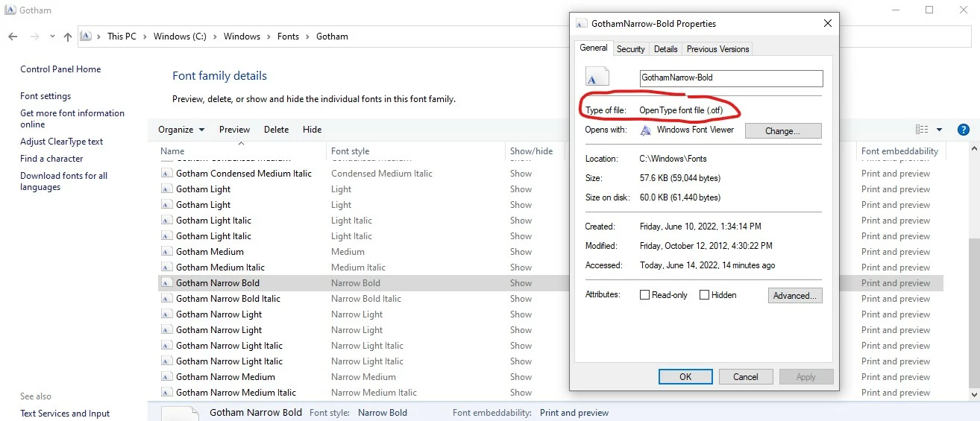The height and width of the screenshot is (421, 980).
Task: Click the Gotham Medium file icon
Action: click(167, 252)
